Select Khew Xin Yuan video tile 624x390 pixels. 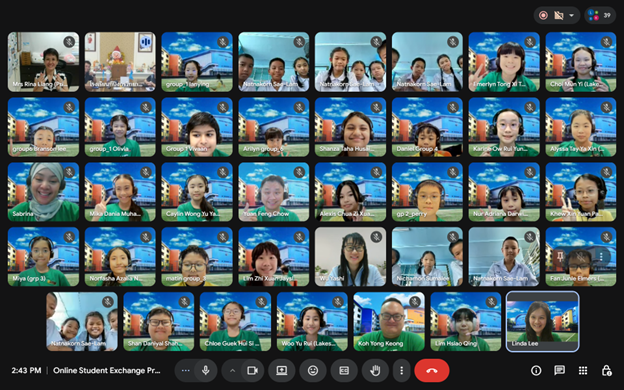(x=581, y=192)
